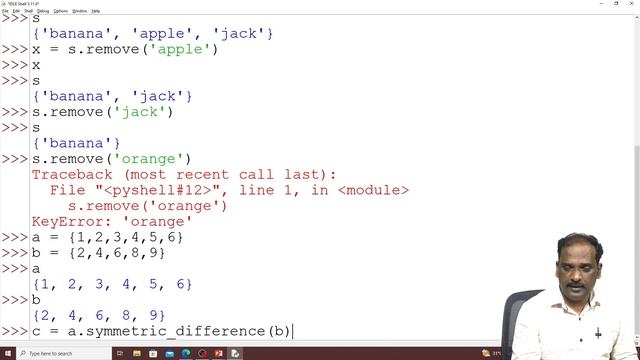Click the line "x = s.remove('apple')"

pos(125,49)
